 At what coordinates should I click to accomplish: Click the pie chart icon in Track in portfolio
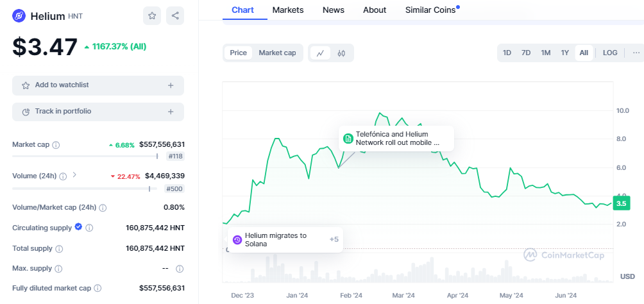pyautogui.click(x=26, y=112)
